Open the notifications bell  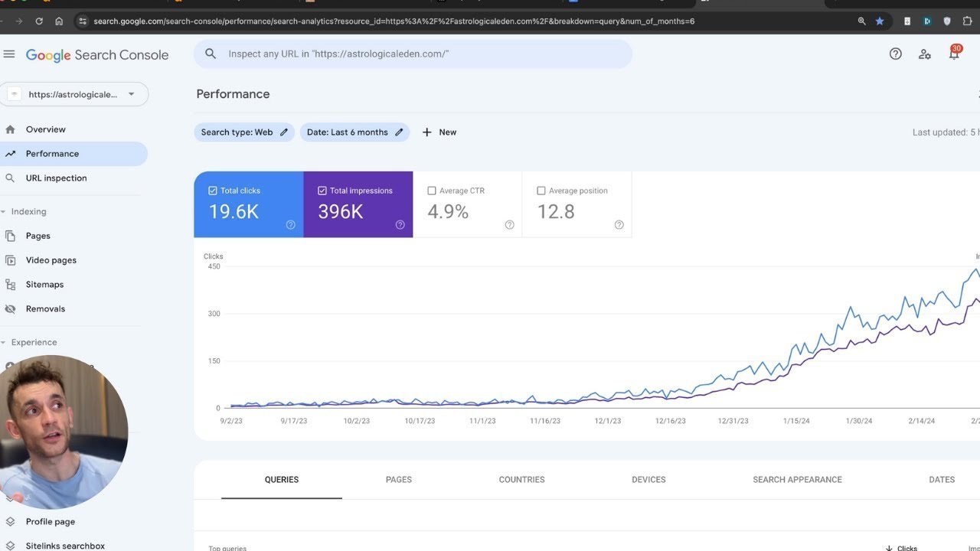954,54
